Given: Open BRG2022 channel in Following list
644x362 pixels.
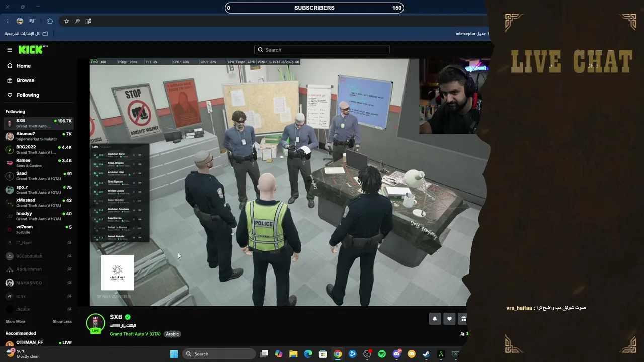Looking at the screenshot, I should click(39, 149).
